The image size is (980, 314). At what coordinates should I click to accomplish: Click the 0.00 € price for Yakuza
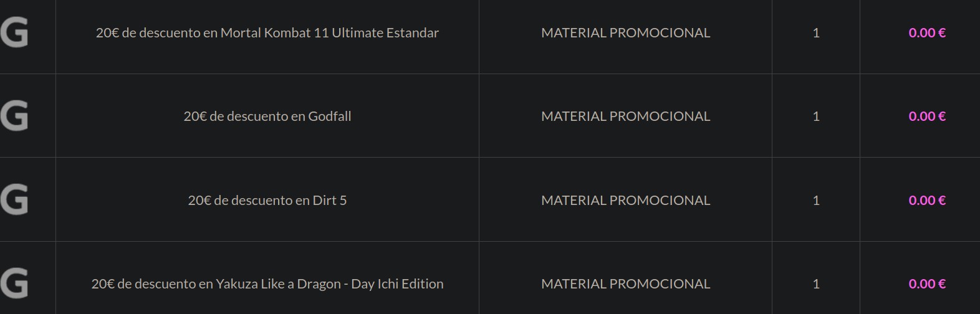[x=927, y=284]
